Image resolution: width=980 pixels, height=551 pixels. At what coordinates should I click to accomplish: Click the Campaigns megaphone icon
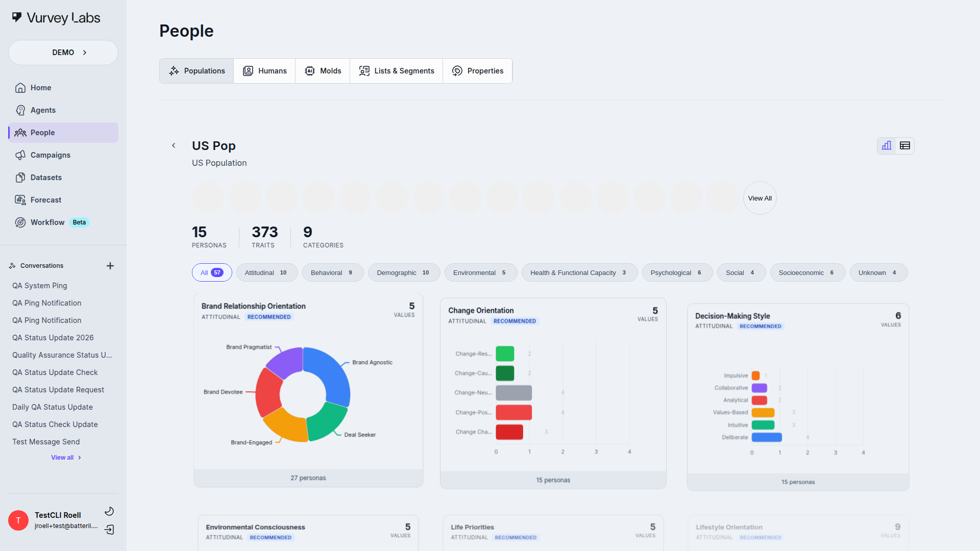pyautogui.click(x=20, y=155)
